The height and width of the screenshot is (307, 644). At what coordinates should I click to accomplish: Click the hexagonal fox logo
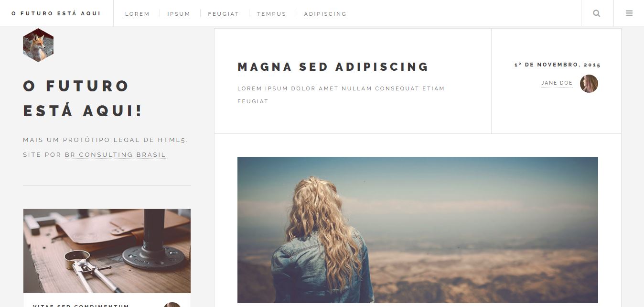(x=38, y=45)
